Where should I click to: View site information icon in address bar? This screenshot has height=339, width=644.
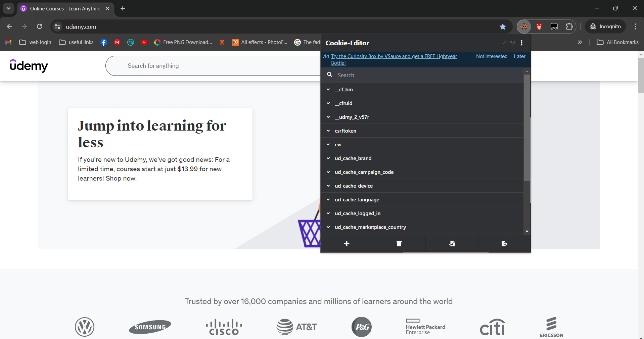point(58,27)
